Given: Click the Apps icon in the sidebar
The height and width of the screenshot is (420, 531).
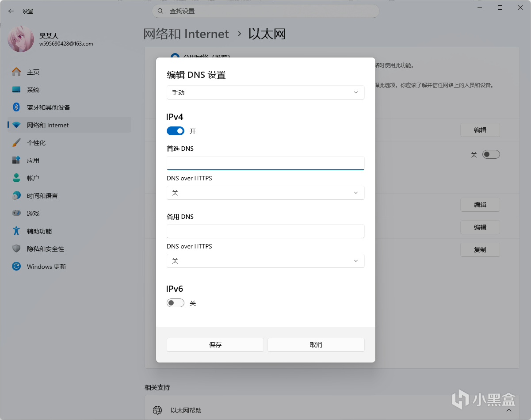Looking at the screenshot, I should pyautogui.click(x=16, y=160).
